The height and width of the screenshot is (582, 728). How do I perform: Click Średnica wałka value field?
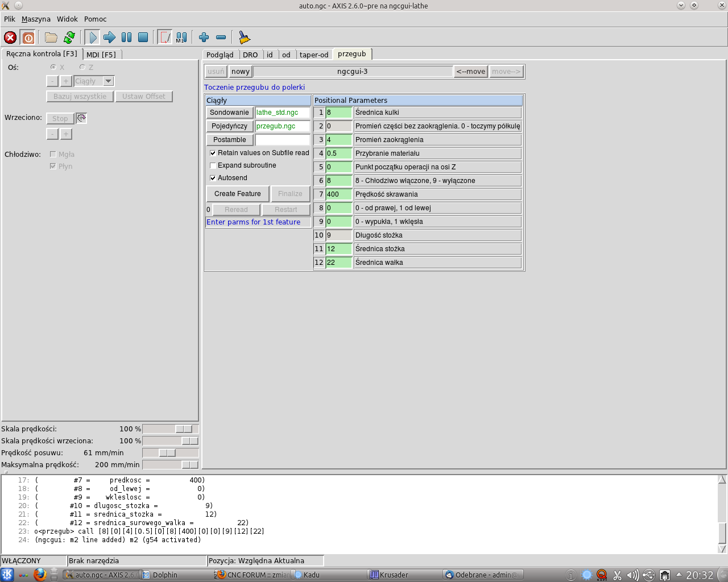click(339, 263)
